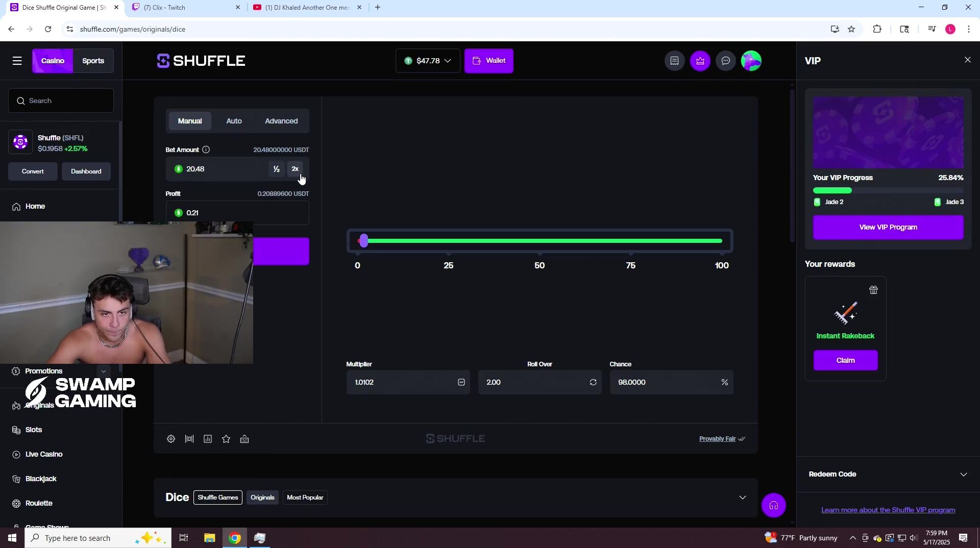This screenshot has height=548, width=980.
Task: Click View VIP Program button
Action: coord(888,227)
